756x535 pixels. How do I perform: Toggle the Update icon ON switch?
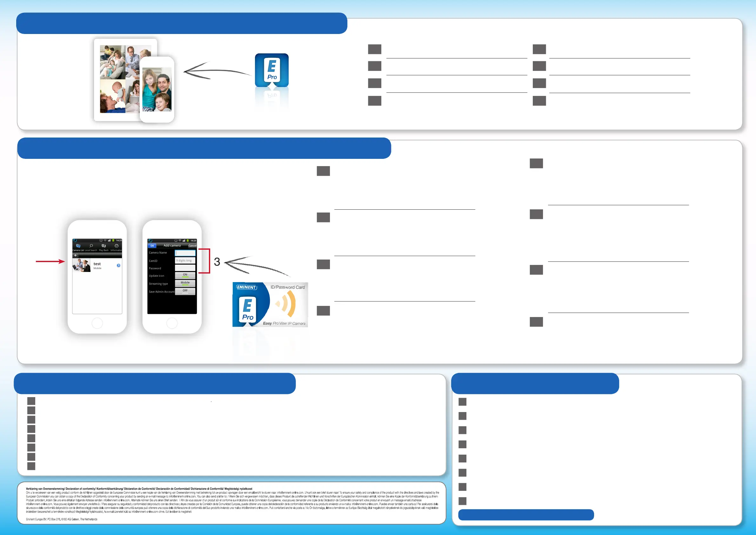pos(185,275)
